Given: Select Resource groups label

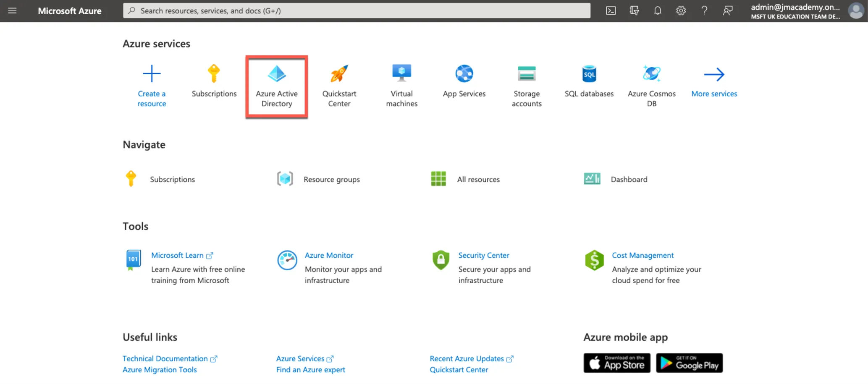Looking at the screenshot, I should click(332, 179).
